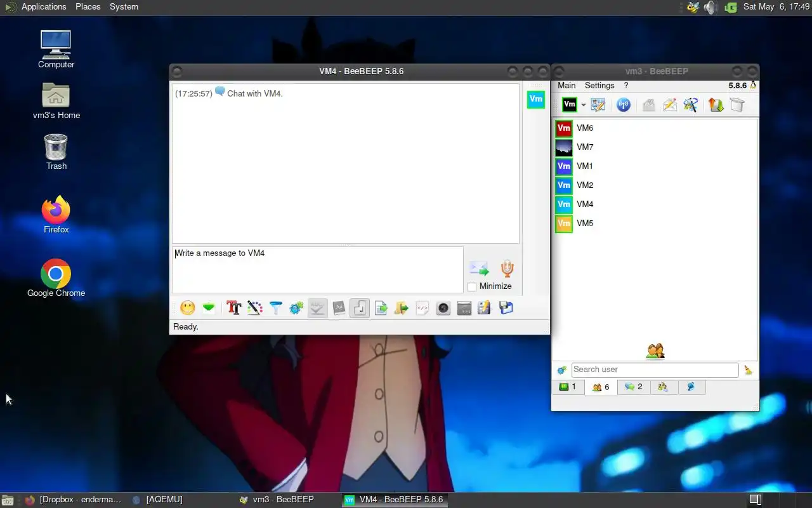Open the Settings menu in vm3 window
812x508 pixels.
(599, 85)
